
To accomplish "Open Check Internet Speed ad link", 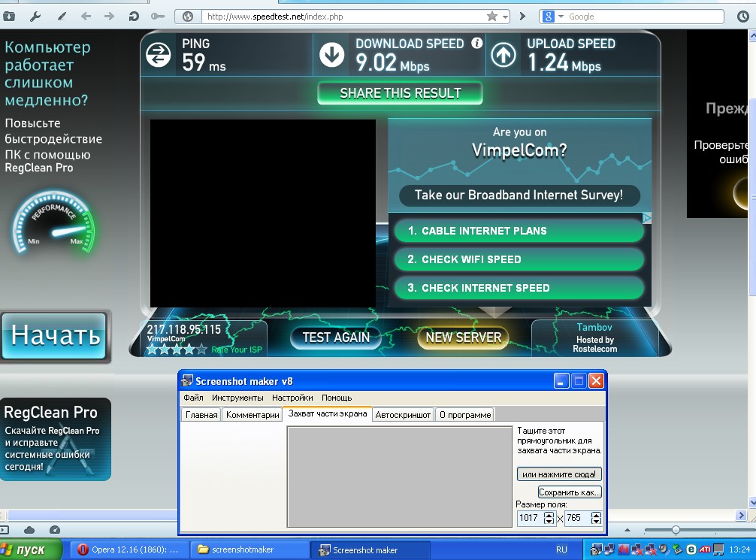I will 519,288.
